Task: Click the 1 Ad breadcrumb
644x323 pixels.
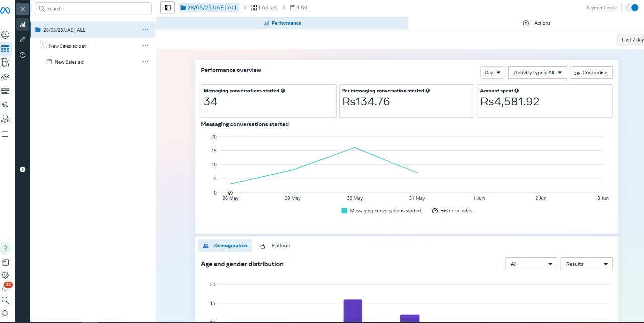Action: (298, 8)
